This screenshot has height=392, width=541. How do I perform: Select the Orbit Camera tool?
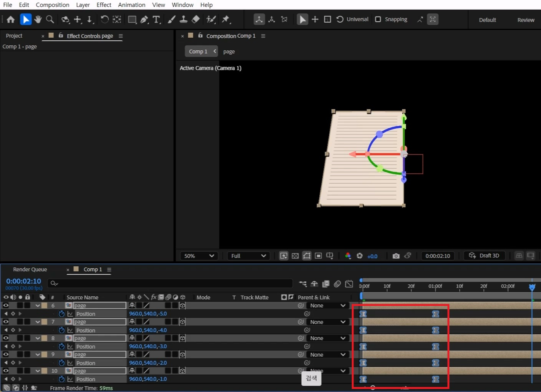[65, 19]
